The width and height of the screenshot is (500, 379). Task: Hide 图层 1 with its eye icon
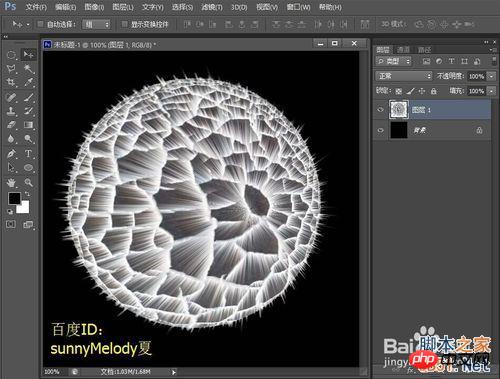coord(380,110)
